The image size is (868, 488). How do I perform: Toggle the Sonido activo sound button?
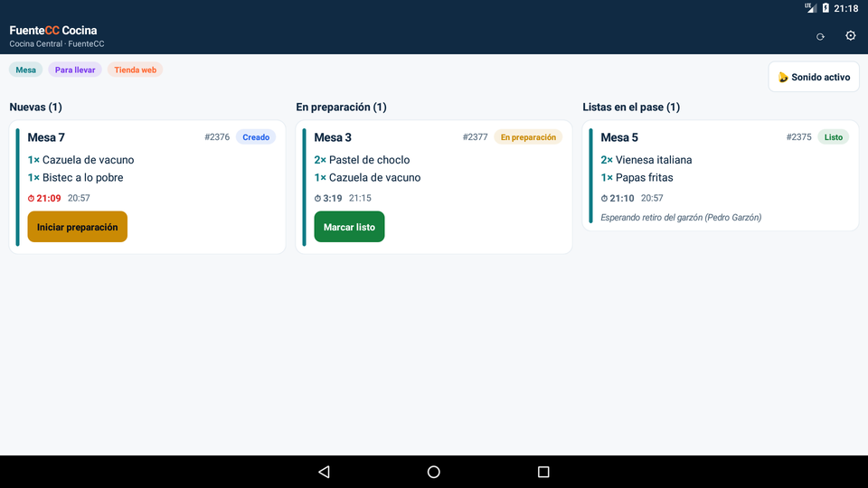814,77
